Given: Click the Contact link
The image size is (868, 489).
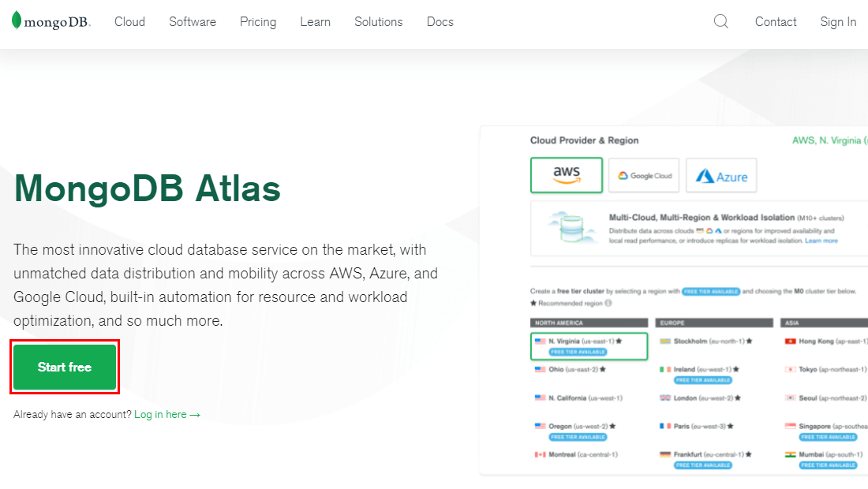Looking at the screenshot, I should pyautogui.click(x=776, y=21).
